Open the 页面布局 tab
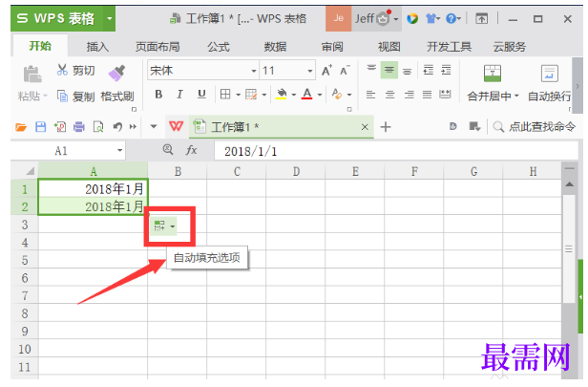This screenshot has width=588, height=387. tap(157, 47)
